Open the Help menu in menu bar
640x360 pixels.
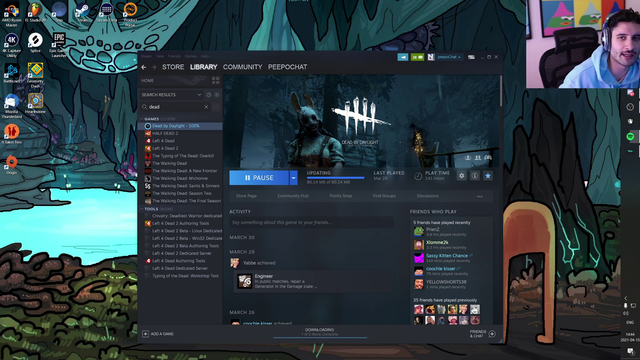click(x=205, y=56)
